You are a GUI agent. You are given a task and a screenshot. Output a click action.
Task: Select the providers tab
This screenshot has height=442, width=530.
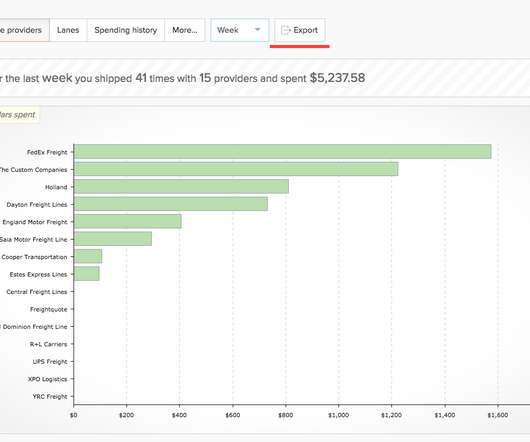pyautogui.click(x=24, y=30)
